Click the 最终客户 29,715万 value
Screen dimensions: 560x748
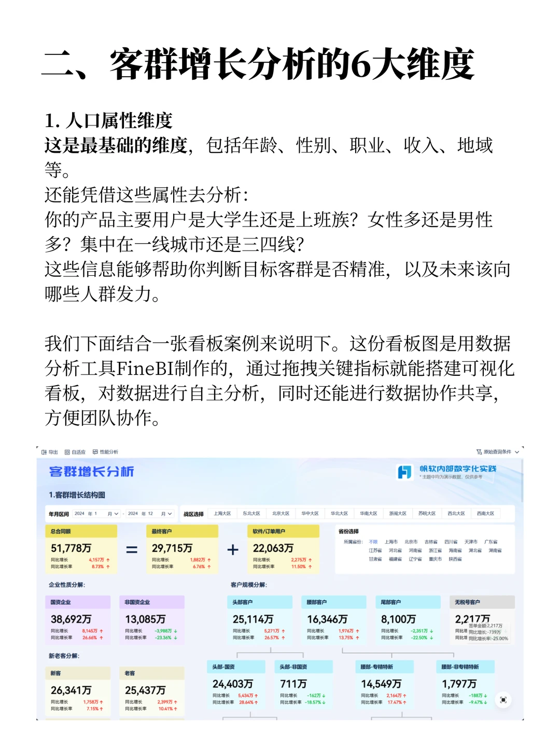coord(172,548)
